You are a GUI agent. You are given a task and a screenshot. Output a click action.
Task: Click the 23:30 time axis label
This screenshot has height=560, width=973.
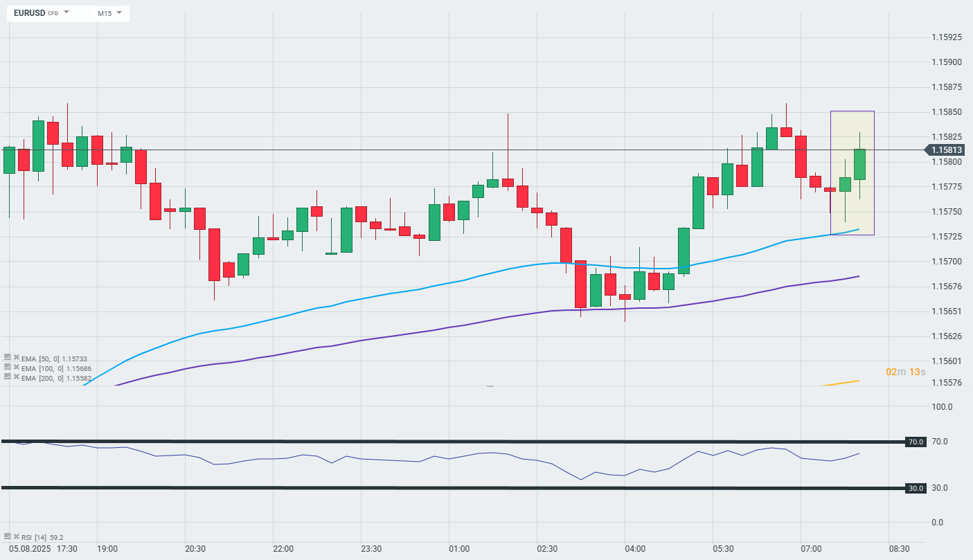click(371, 549)
